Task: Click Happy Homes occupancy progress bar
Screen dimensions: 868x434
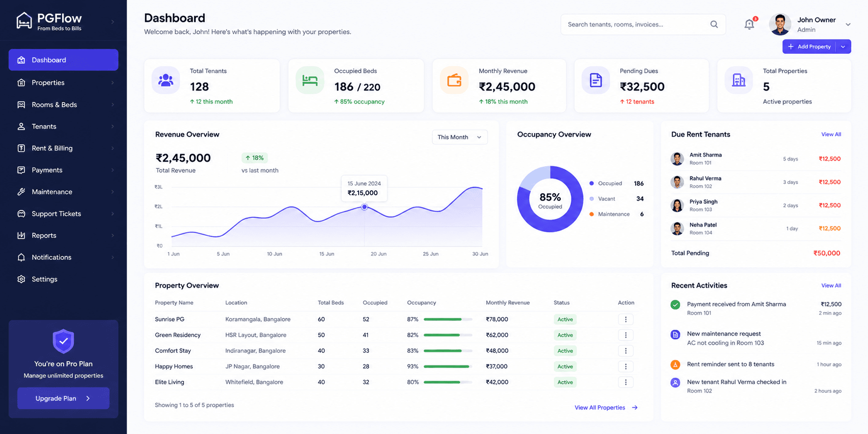Action: [448, 366]
